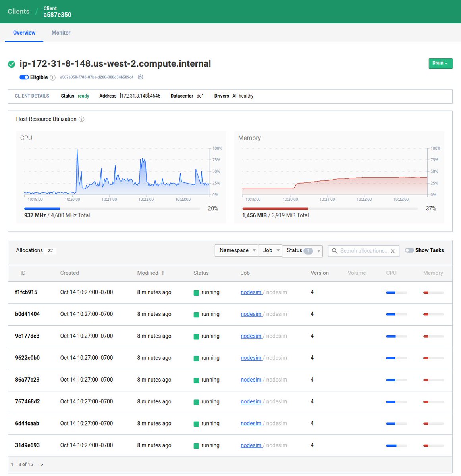Sort by the ID column header
This screenshot has width=461, height=476.
pos(23,273)
